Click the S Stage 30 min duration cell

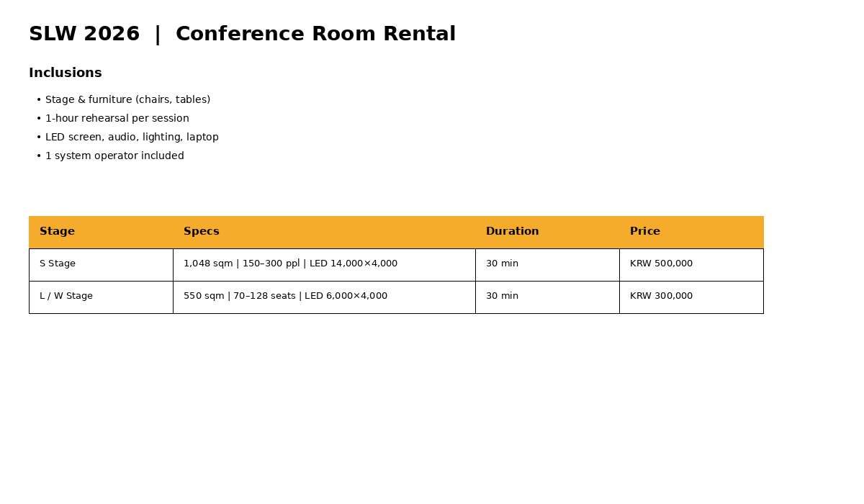502,264
